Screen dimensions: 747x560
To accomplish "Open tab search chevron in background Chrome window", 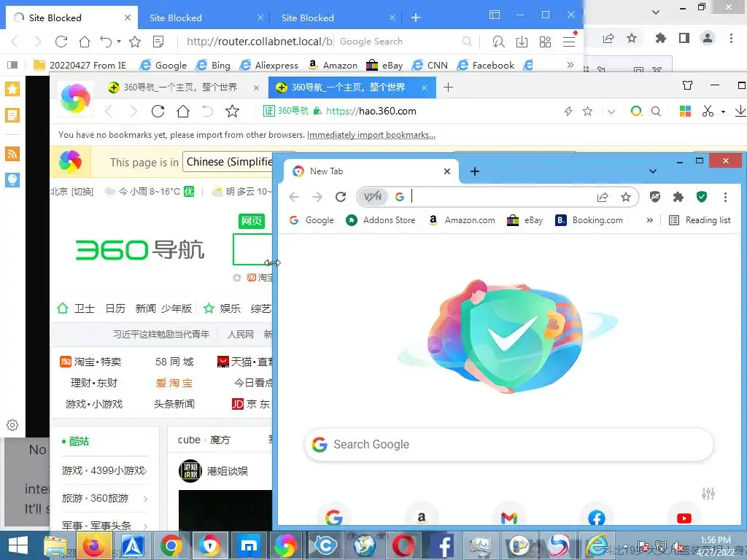I will coord(656,12).
